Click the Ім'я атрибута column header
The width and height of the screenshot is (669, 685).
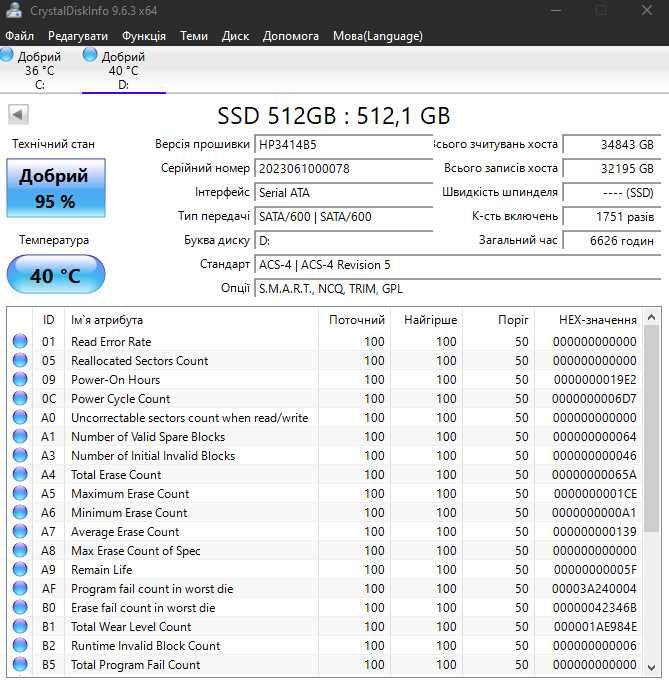coord(191,320)
